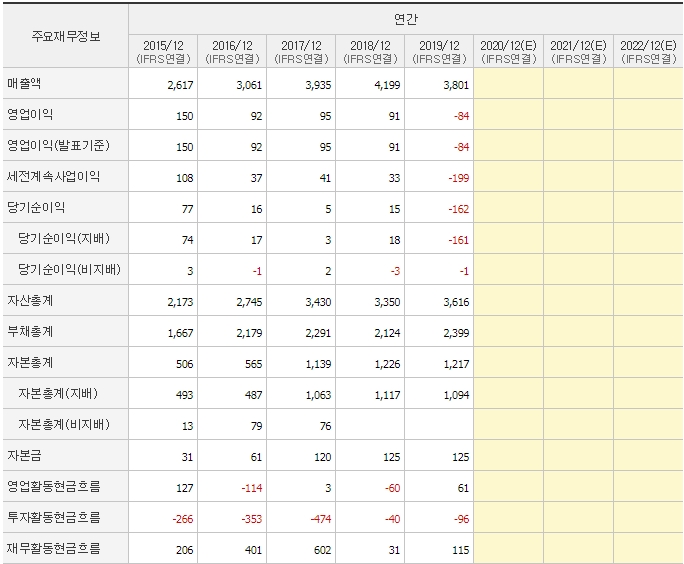Select 매출액 value 2,617 for 2015/12
This screenshot has height=564, width=684.
coord(180,85)
